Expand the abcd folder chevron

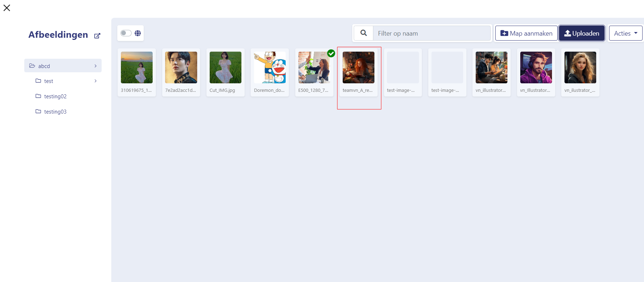coord(96,66)
